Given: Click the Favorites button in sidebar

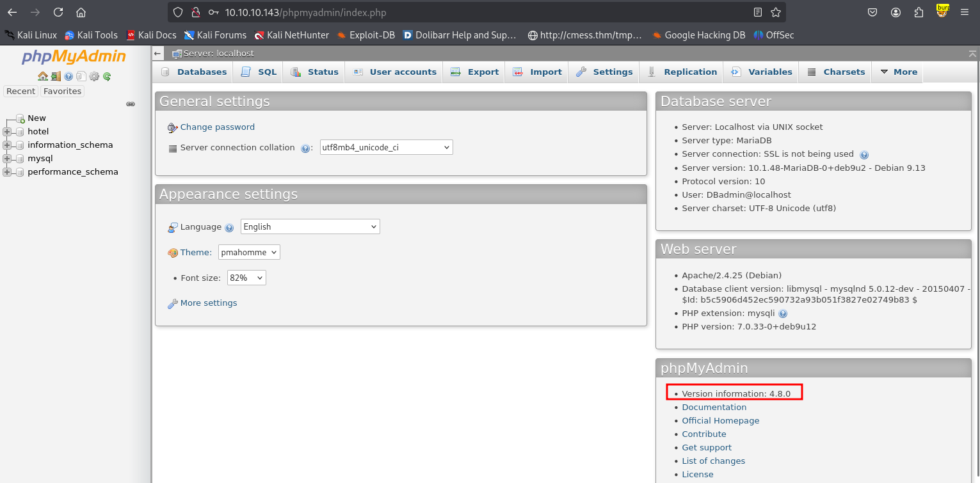Looking at the screenshot, I should pos(62,91).
